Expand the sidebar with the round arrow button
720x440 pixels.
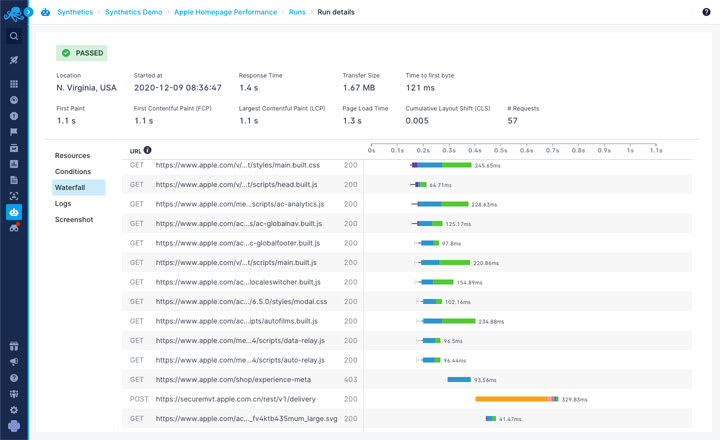pos(28,12)
